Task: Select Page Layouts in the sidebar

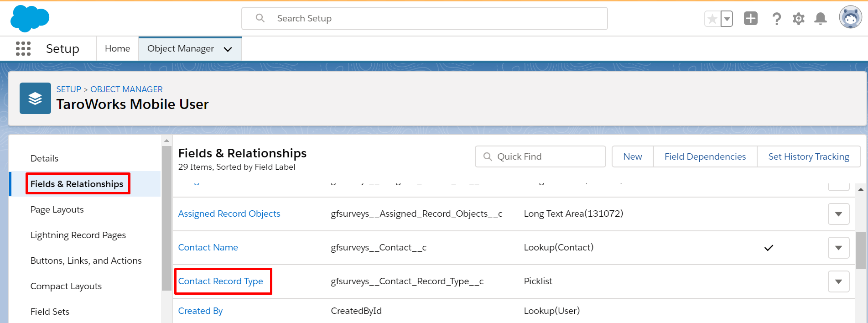Action: pos(57,209)
